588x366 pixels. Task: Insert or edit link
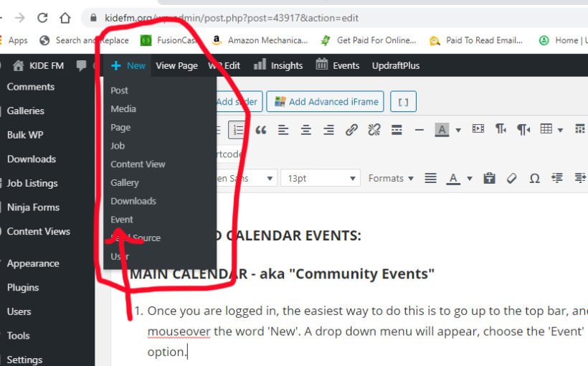(x=351, y=130)
